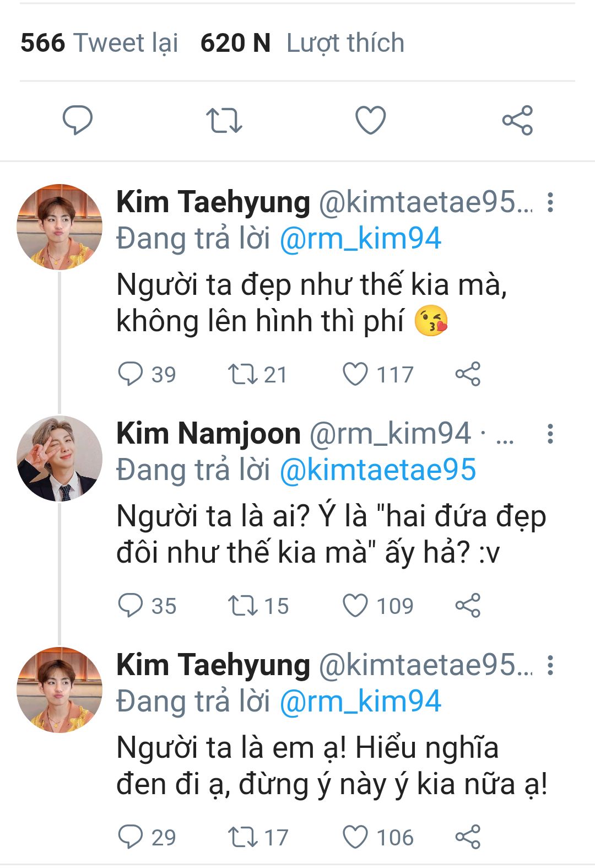Reply to the main tweet
Screen dimensions: 595x868
pos(77,120)
